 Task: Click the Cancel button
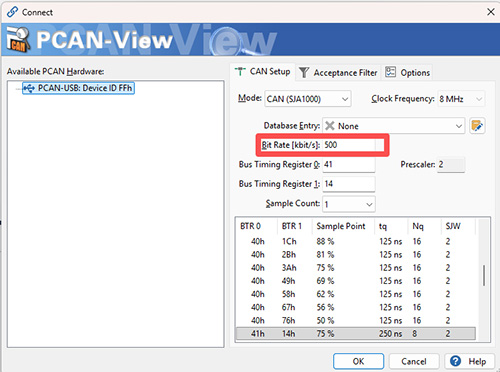tap(414, 361)
